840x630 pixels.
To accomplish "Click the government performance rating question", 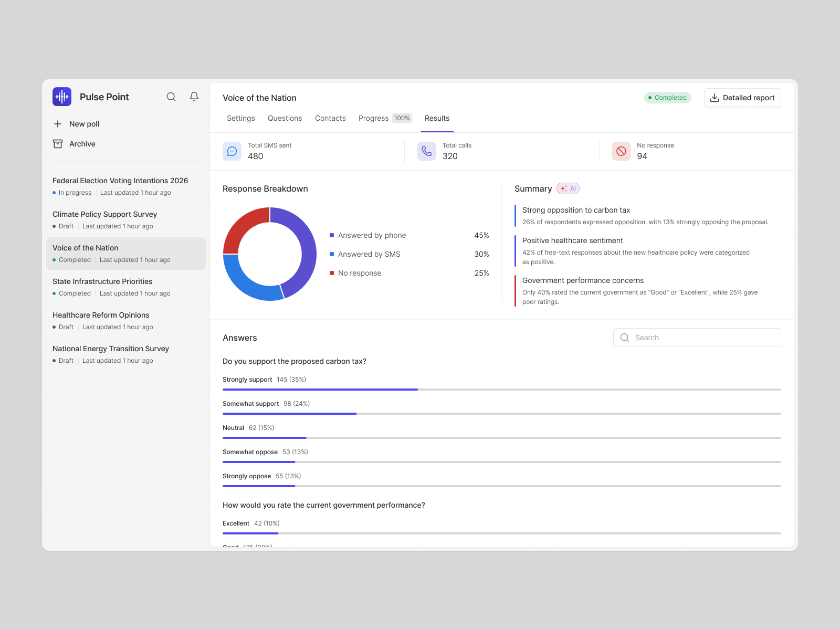I will click(324, 505).
